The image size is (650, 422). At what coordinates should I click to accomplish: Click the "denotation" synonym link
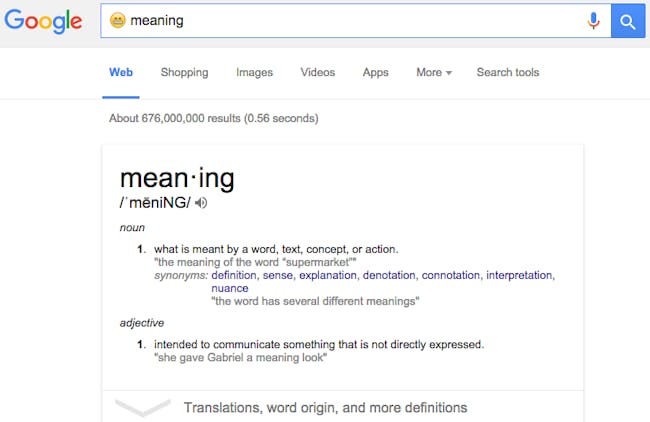pos(389,275)
